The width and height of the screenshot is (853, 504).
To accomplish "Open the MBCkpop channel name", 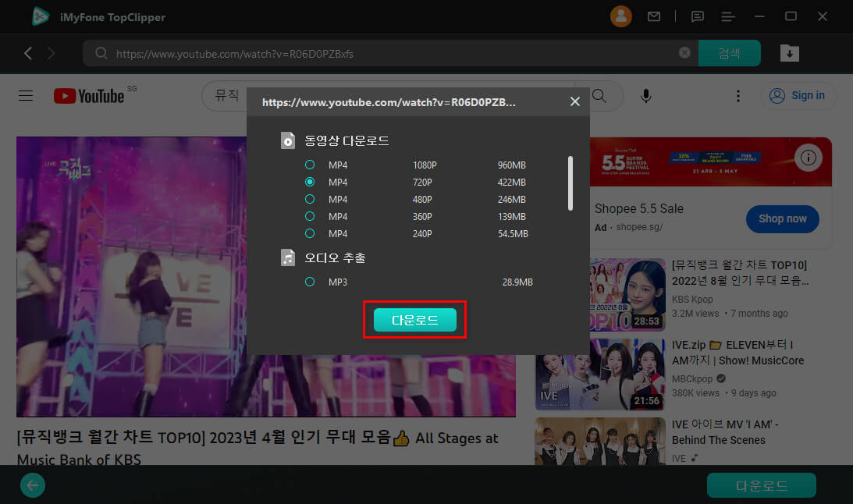I will tap(692, 378).
